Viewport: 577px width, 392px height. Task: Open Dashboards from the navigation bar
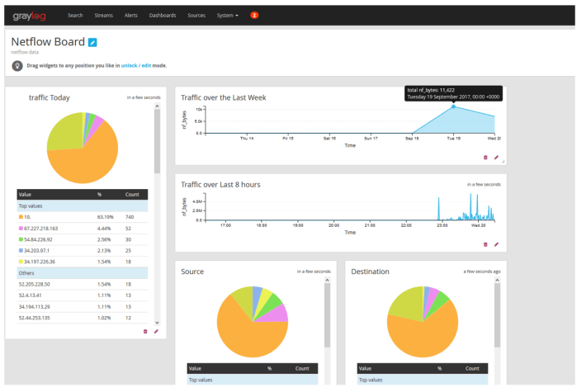pyautogui.click(x=163, y=15)
